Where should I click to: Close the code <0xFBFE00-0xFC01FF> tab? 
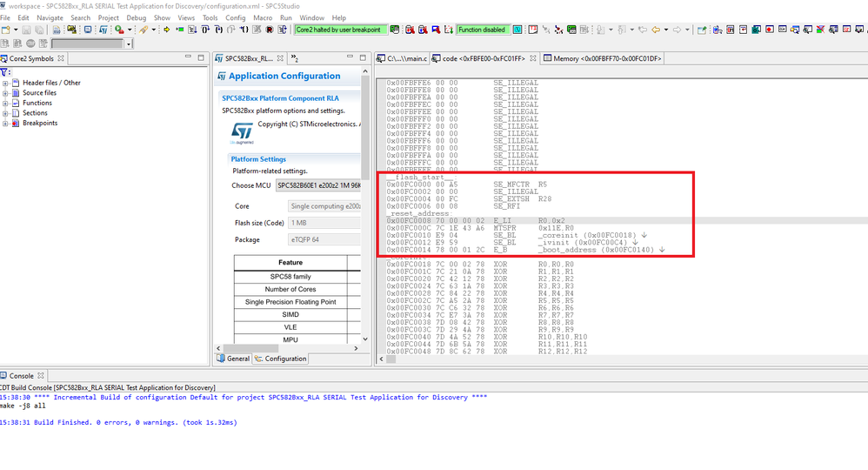(x=532, y=58)
